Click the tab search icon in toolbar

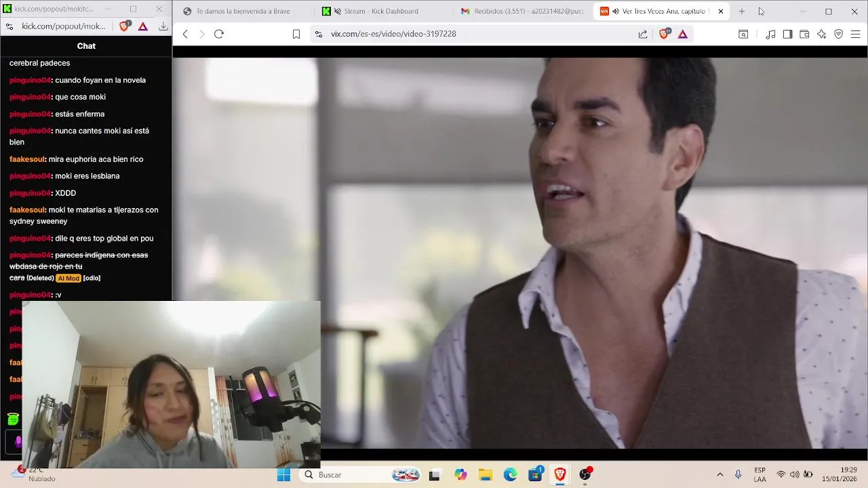click(x=743, y=34)
